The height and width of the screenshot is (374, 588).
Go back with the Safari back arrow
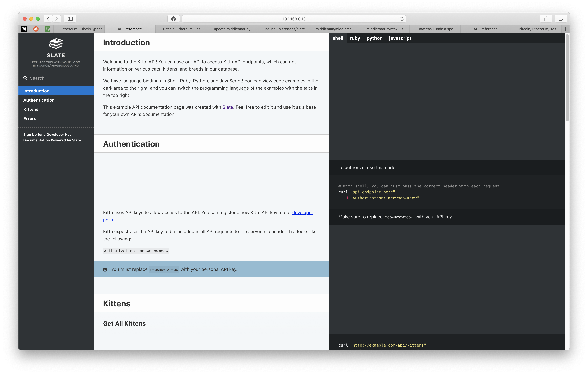(x=48, y=19)
